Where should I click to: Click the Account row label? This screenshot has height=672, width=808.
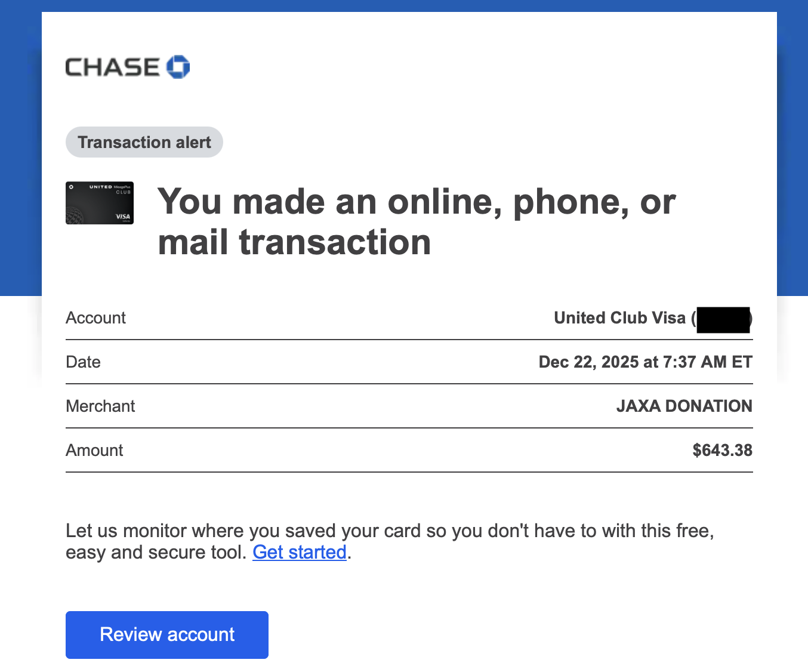click(x=95, y=318)
